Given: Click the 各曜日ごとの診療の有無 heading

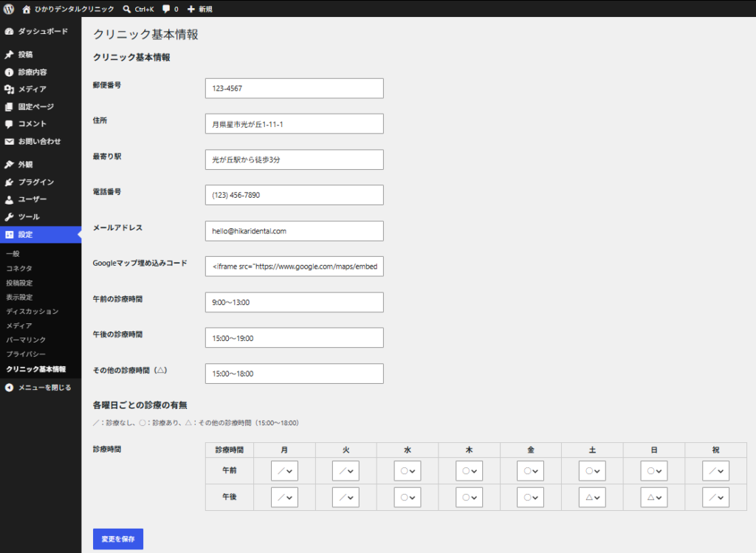Looking at the screenshot, I should pos(140,405).
